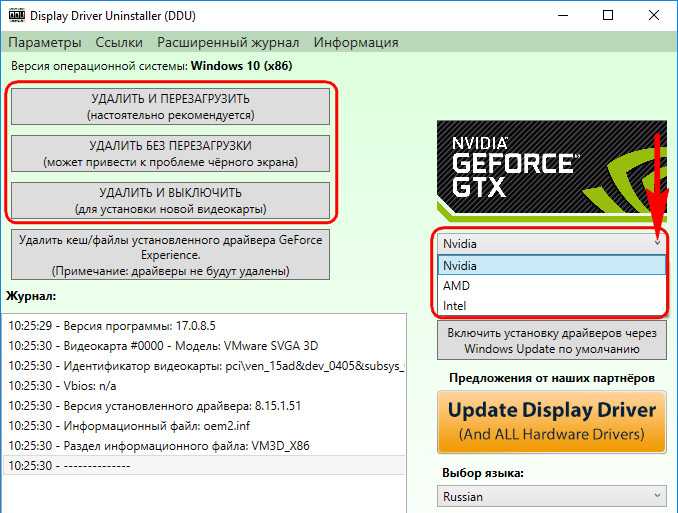This screenshot has width=678, height=513.
Task: Click the 'Windows 10 (x86)' OS version text
Action: [242, 66]
